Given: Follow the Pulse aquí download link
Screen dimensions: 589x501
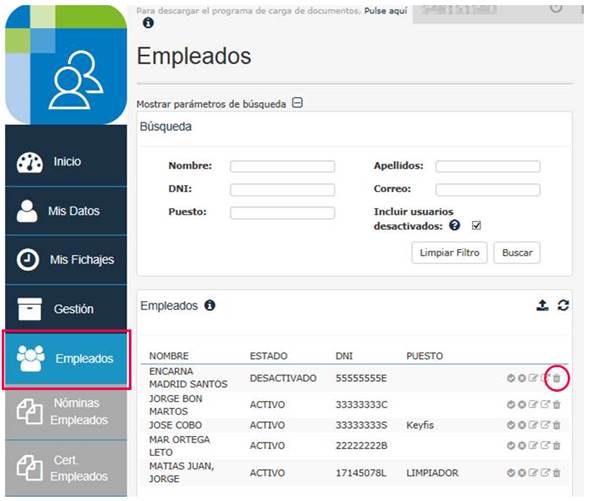Looking at the screenshot, I should click(385, 11).
